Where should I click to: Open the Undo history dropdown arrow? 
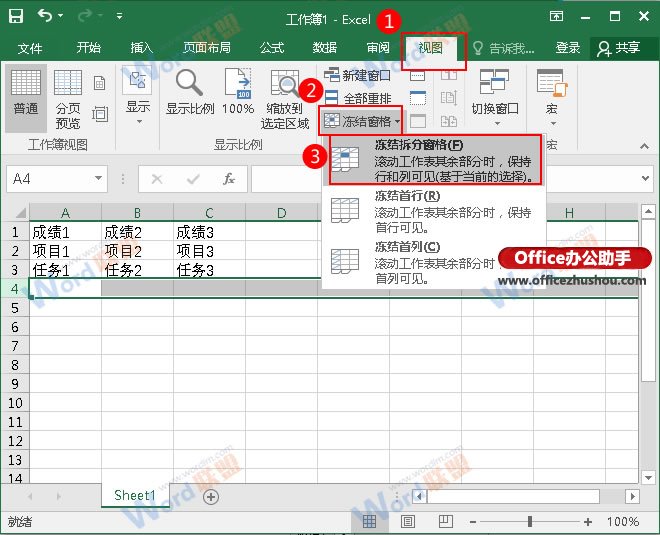click(61, 16)
